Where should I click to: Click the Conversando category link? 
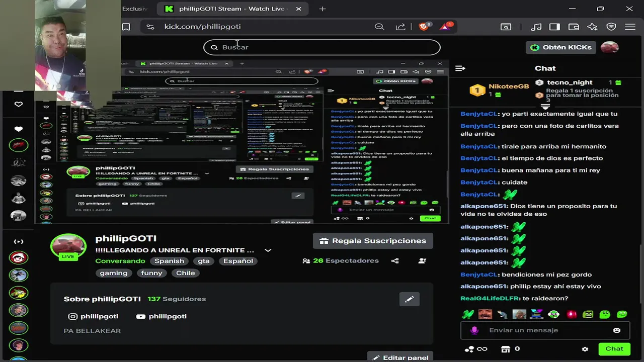click(120, 261)
